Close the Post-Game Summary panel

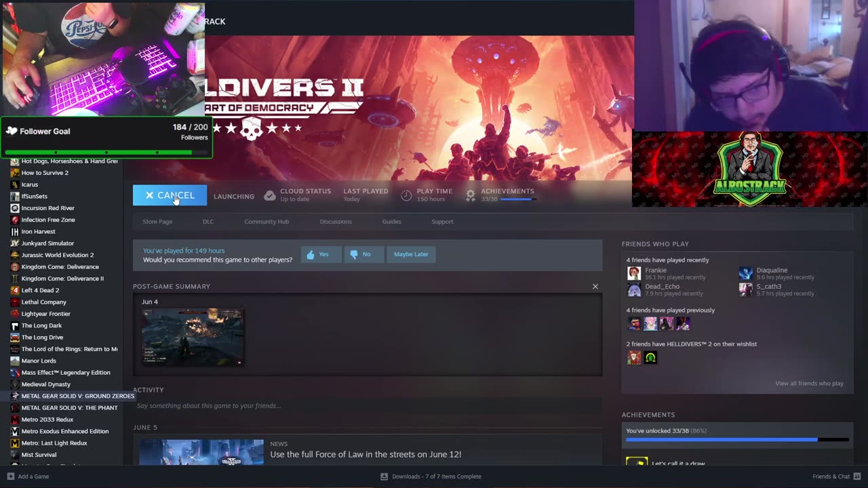(595, 287)
